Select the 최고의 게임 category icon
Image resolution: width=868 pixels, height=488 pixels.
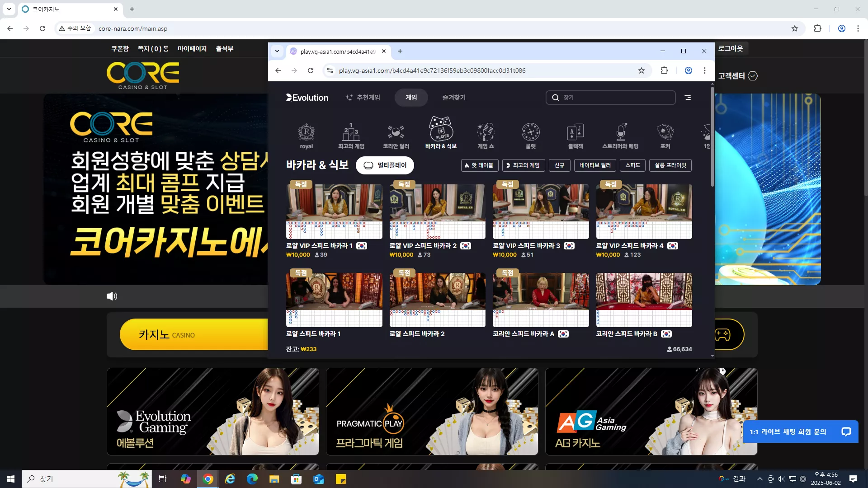351,136
